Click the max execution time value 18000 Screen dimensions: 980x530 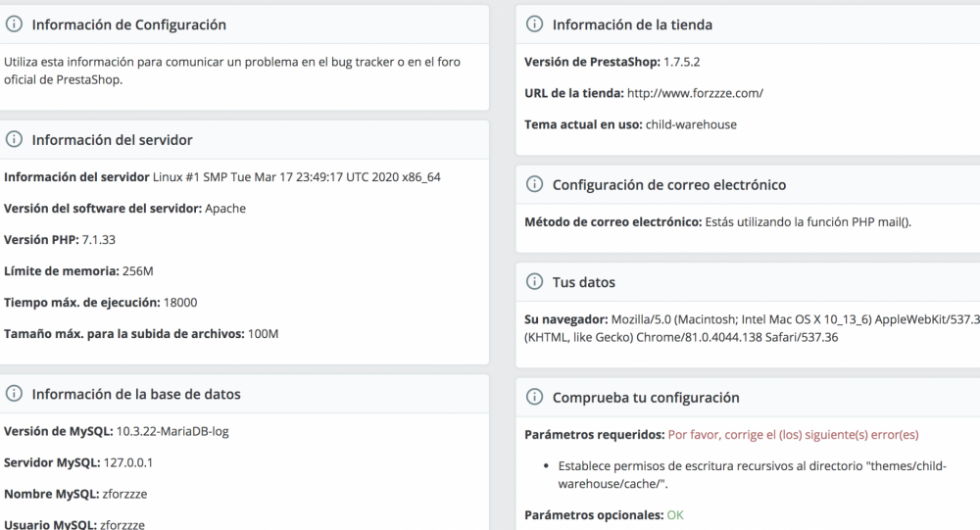pos(180,302)
